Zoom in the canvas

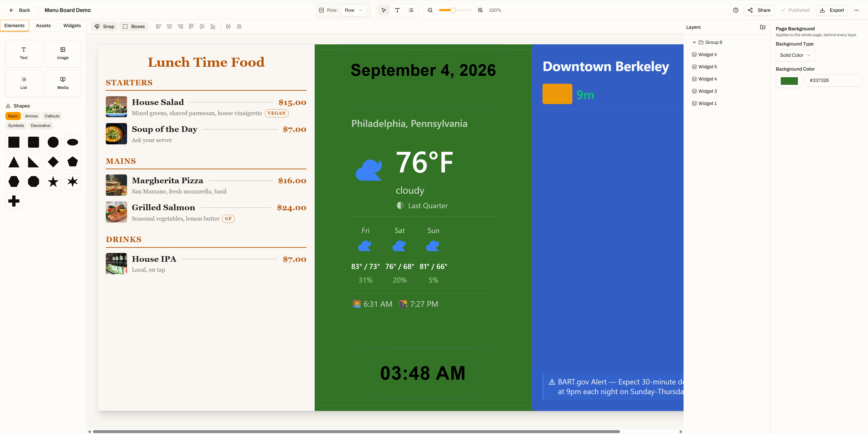pos(480,10)
